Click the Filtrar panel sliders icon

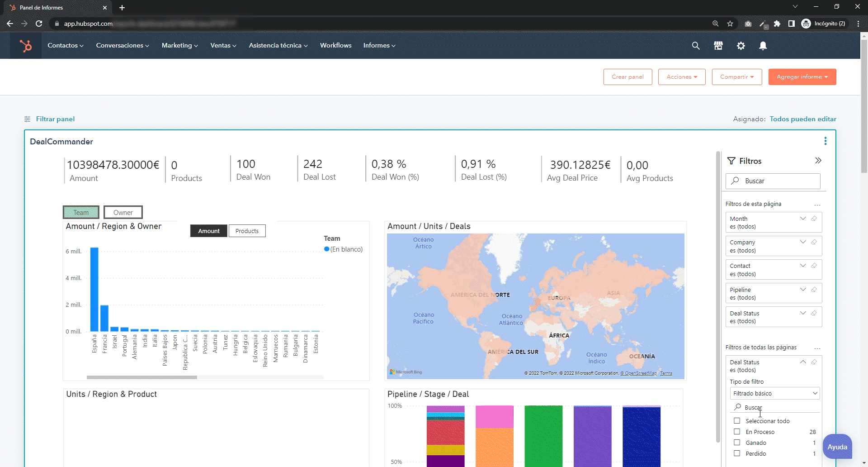pyautogui.click(x=27, y=119)
